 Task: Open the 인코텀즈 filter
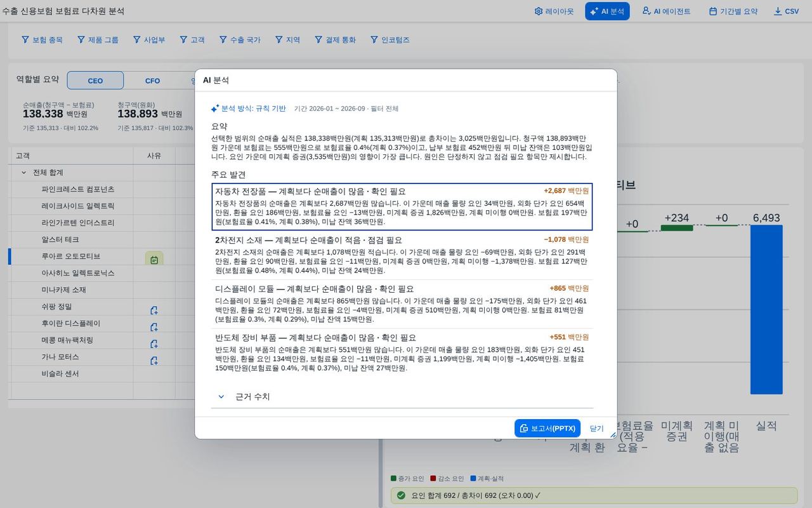coord(389,39)
